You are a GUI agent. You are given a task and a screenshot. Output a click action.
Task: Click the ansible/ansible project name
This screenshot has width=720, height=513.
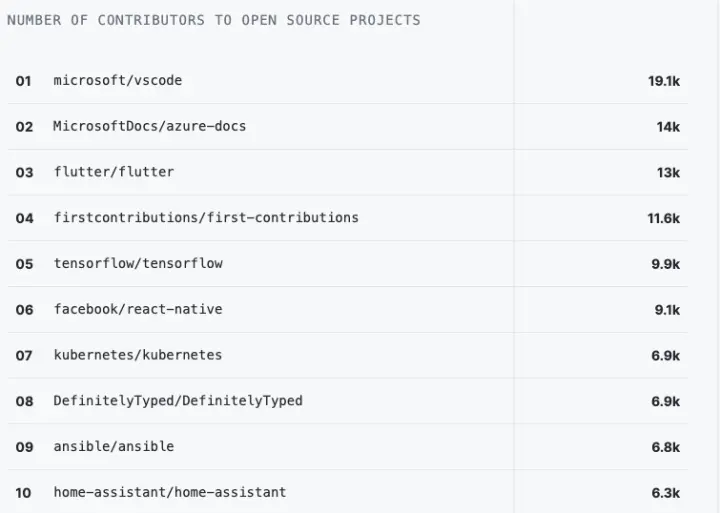(x=114, y=446)
